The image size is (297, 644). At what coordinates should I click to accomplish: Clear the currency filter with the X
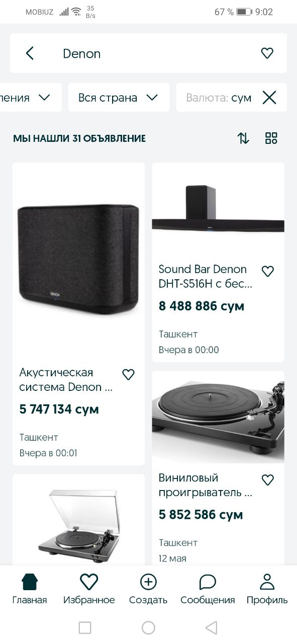(269, 98)
